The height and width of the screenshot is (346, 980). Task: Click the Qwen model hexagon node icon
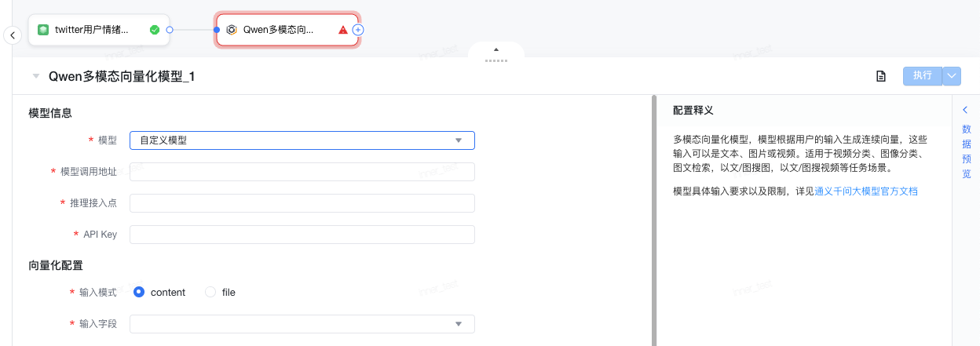(x=232, y=30)
